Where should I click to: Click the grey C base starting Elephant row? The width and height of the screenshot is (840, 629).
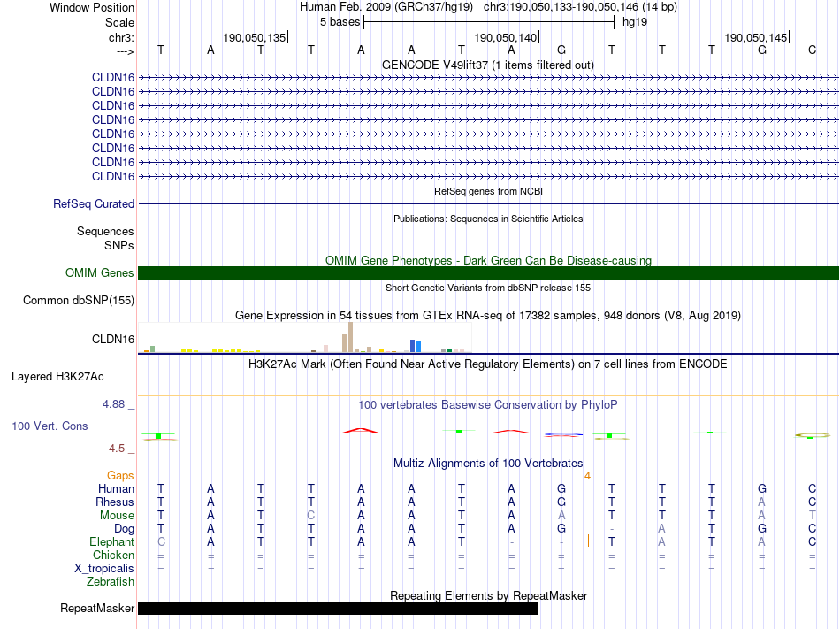[x=161, y=541]
